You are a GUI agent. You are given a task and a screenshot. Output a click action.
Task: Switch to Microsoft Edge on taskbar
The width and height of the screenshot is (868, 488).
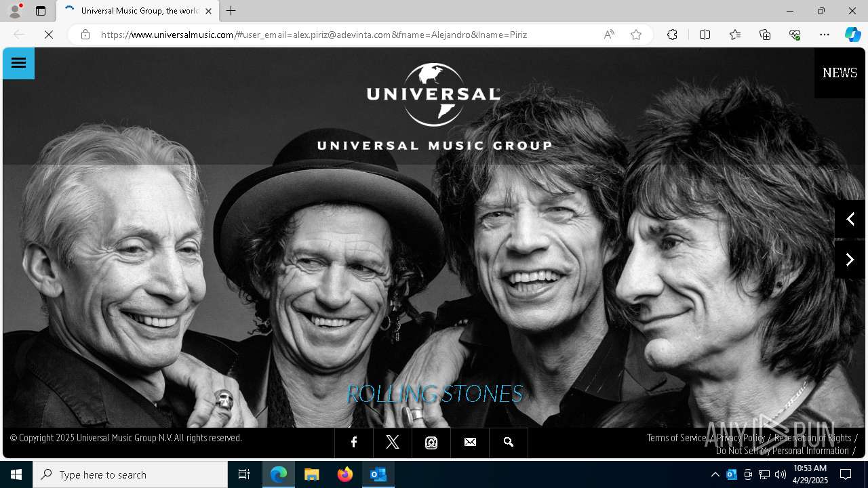click(279, 474)
